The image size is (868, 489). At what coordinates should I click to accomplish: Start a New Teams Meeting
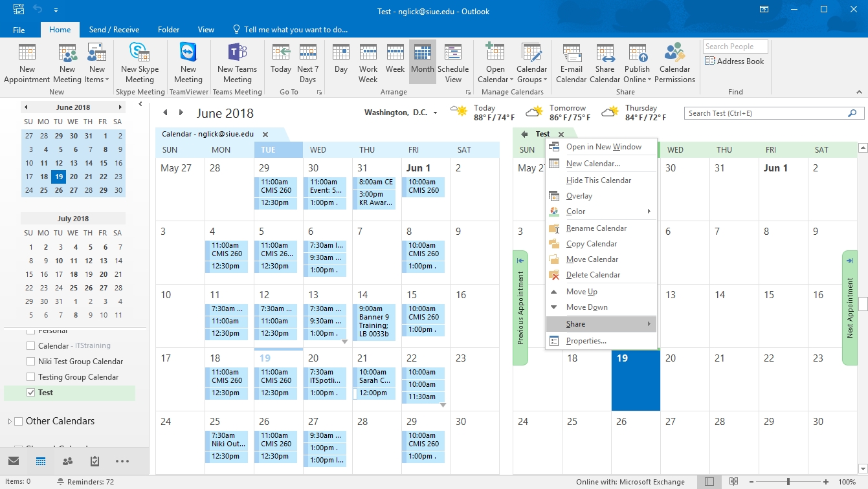[237, 63]
